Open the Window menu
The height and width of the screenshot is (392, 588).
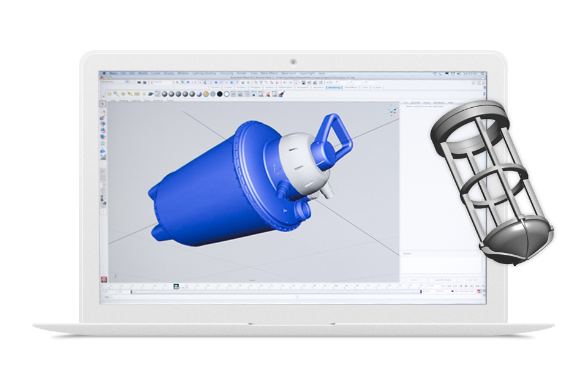[183, 73]
